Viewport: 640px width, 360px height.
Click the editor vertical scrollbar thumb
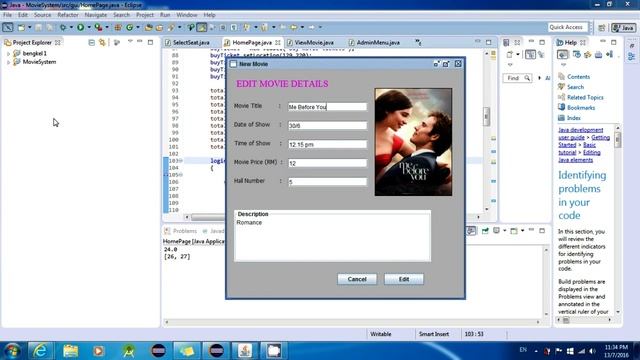[x=486, y=116]
